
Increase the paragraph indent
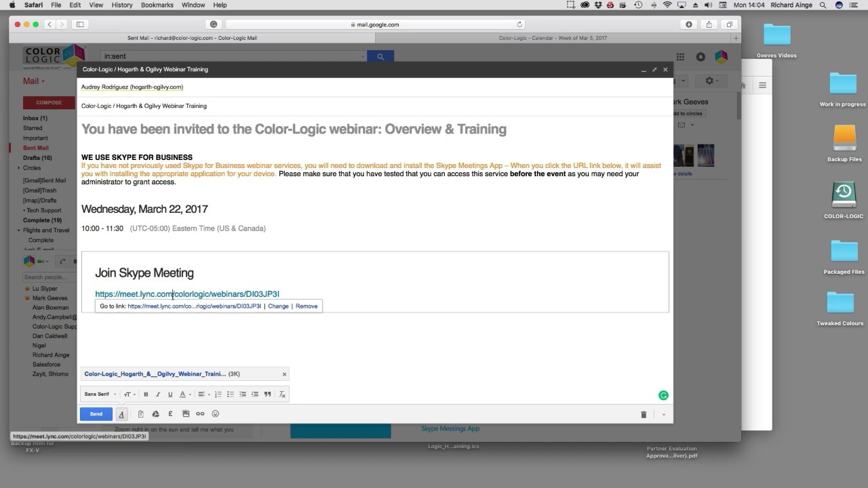click(x=255, y=394)
